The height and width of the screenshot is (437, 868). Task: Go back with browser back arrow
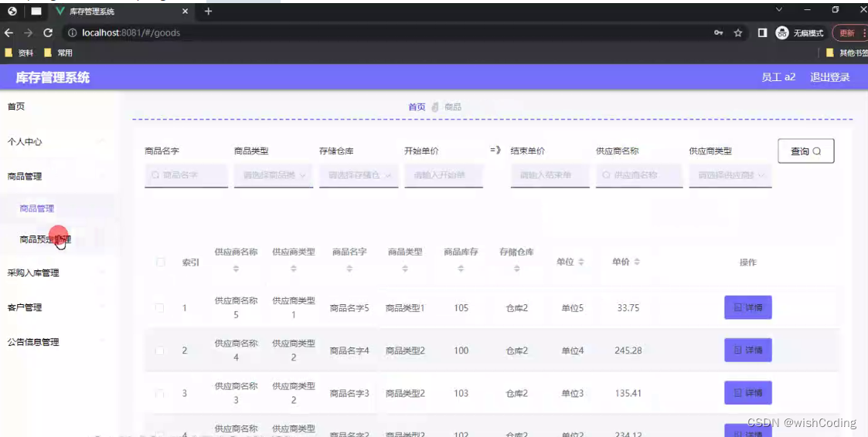click(9, 32)
